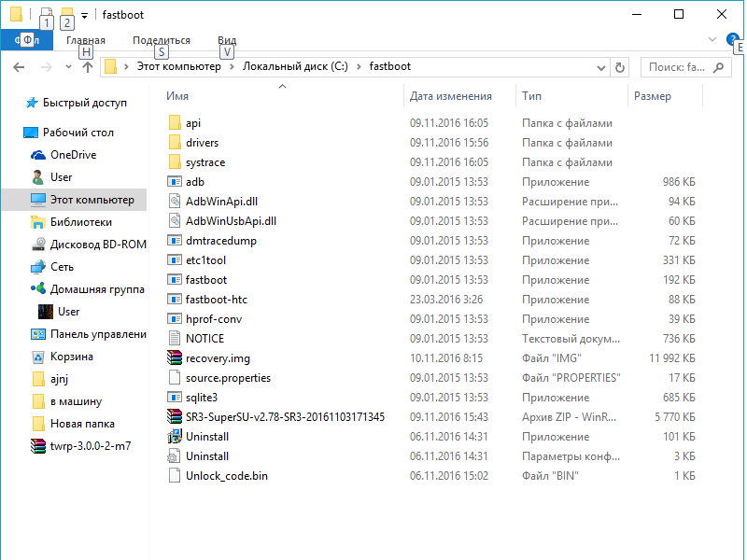Image resolution: width=747 pixels, height=560 pixels.
Task: Expand the ribbon with the chevron
Action: (x=712, y=40)
